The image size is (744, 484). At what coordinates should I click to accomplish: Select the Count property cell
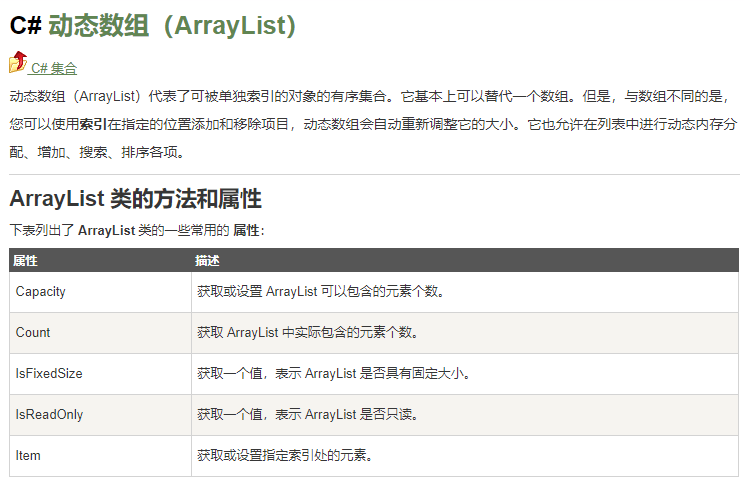pos(33,332)
